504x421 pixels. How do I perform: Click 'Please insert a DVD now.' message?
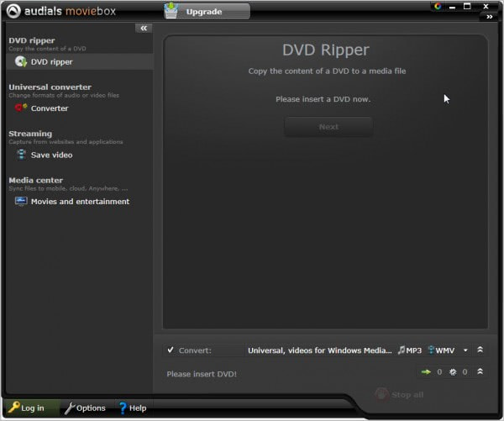pyautogui.click(x=323, y=99)
